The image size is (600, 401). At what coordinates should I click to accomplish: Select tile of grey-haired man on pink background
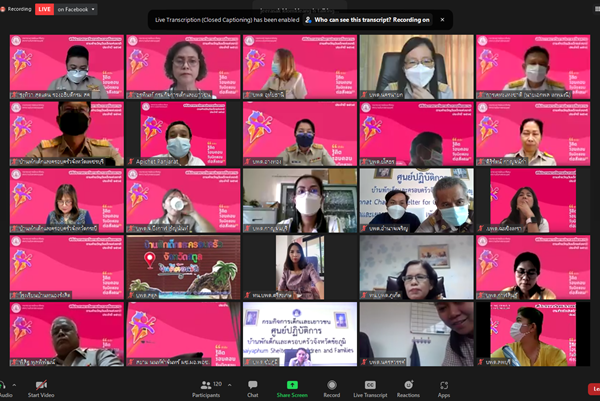pyautogui.click(x=67, y=334)
